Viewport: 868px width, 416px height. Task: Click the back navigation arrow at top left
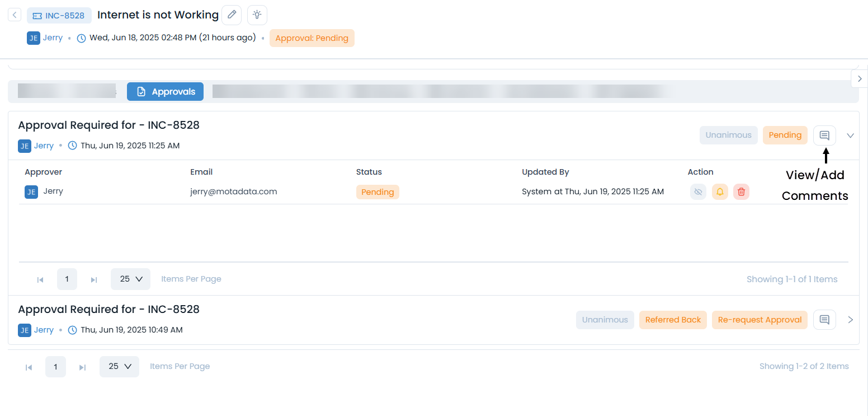point(14,15)
